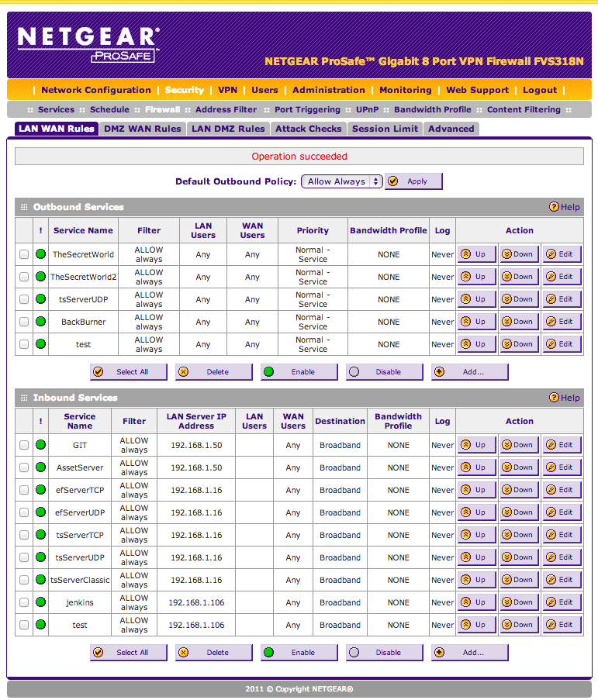Tick the tsServerClassic inbound rule checkbox
The height and width of the screenshot is (700, 598).
click(x=24, y=580)
